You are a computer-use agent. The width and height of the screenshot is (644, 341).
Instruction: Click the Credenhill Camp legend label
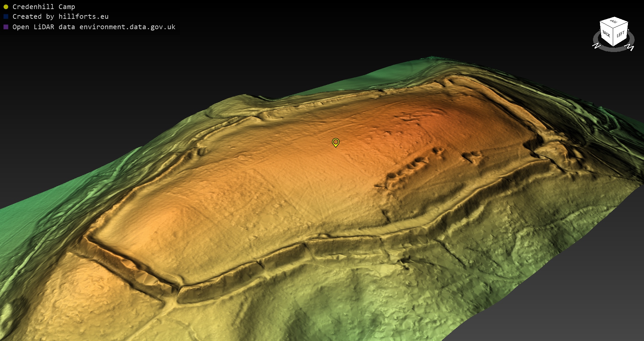click(x=44, y=7)
